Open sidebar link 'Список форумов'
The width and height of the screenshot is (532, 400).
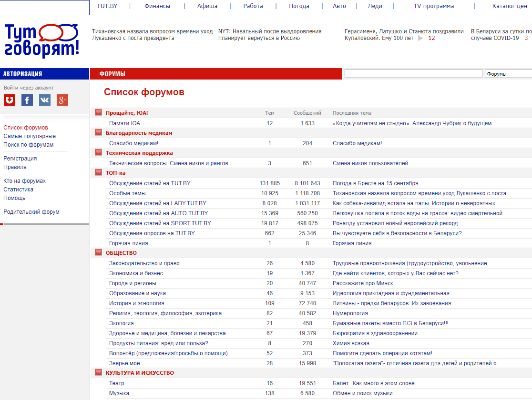coord(26,128)
